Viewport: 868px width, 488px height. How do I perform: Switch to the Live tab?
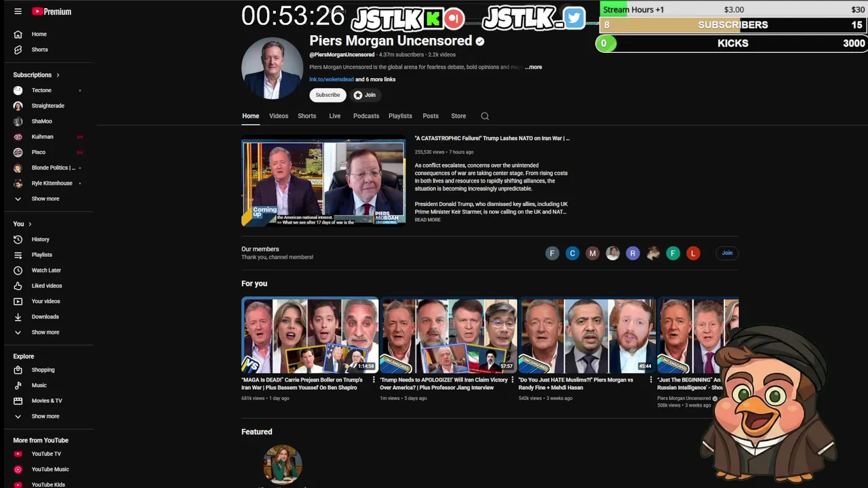click(335, 116)
